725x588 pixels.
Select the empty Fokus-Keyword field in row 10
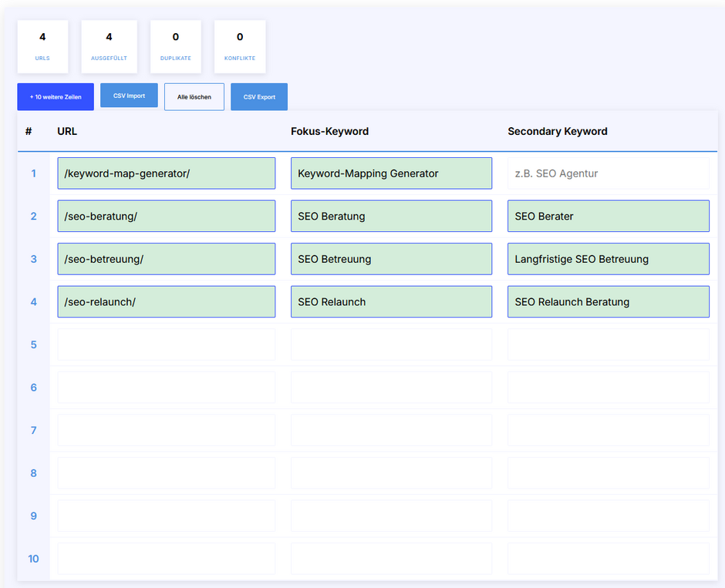coord(391,558)
